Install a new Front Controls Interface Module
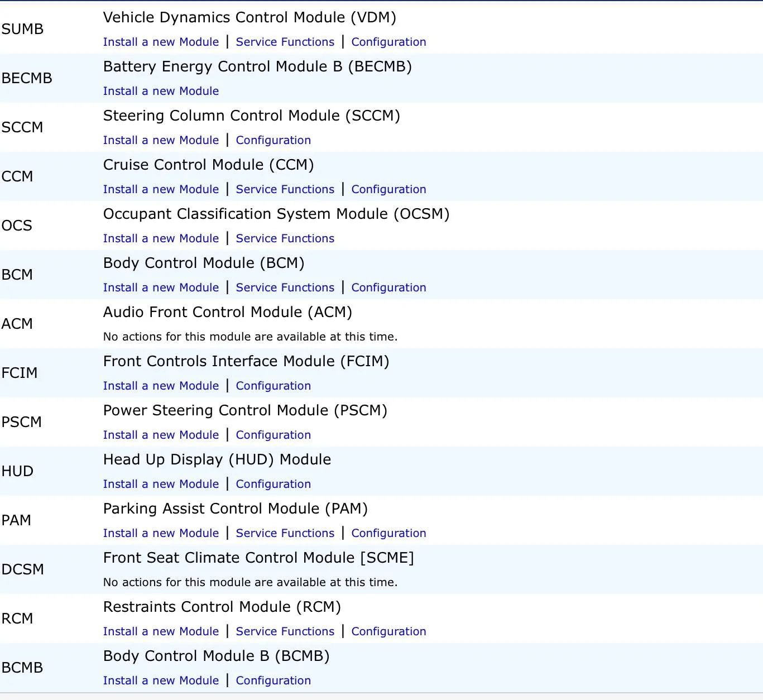 (x=161, y=386)
